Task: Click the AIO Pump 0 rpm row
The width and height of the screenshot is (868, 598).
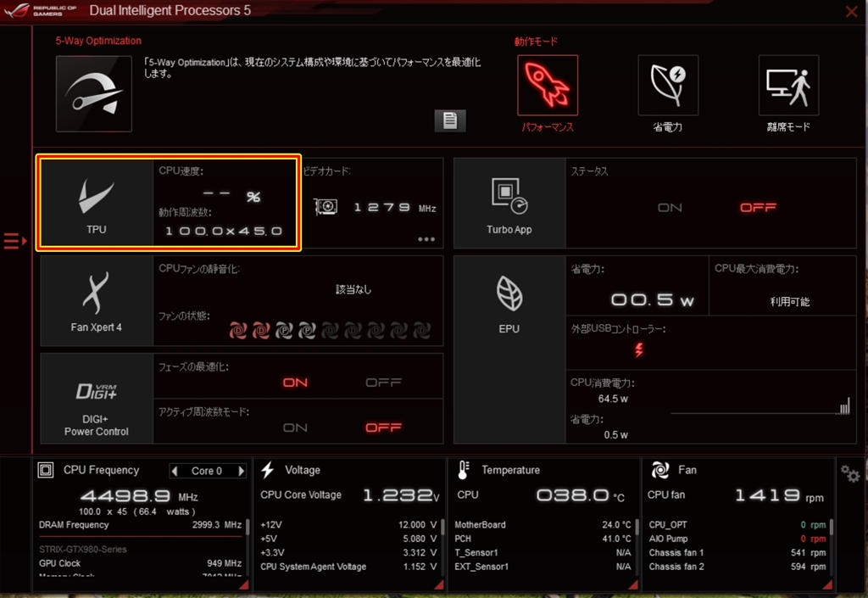Action: click(x=737, y=538)
